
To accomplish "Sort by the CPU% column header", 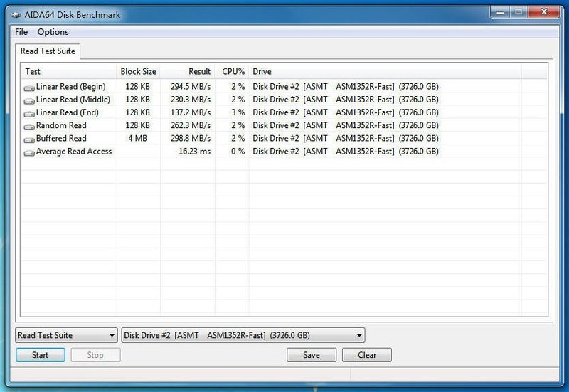I will tap(232, 72).
